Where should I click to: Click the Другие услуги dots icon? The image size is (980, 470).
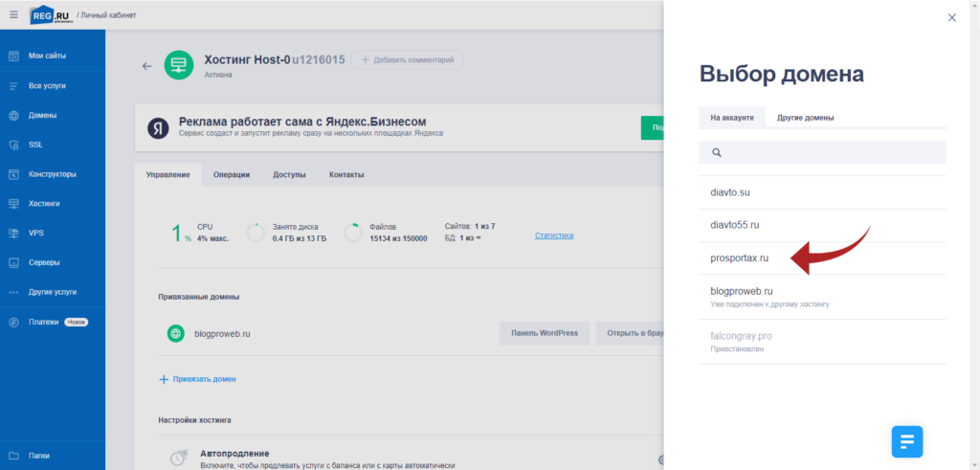(x=13, y=292)
